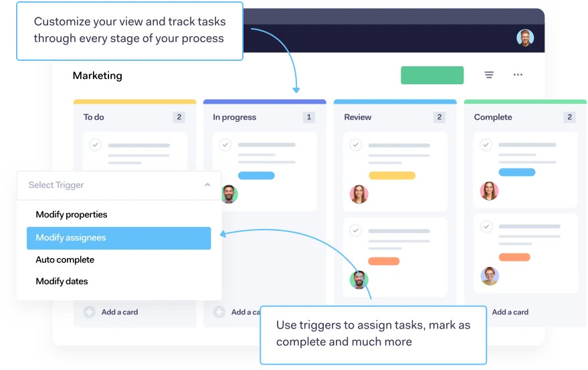Click yellow tag on first Review card
Image resolution: width=588 pixels, height=370 pixels.
point(392,175)
